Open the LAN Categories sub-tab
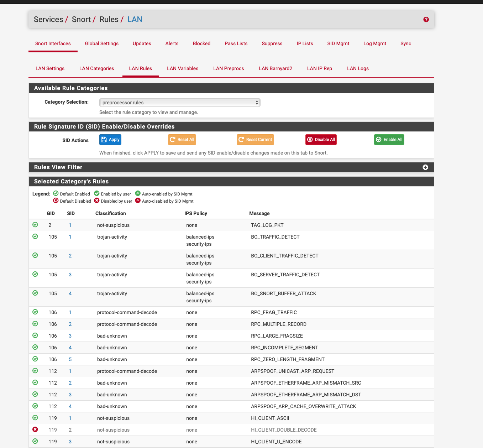This screenshot has height=448, width=483. (97, 68)
